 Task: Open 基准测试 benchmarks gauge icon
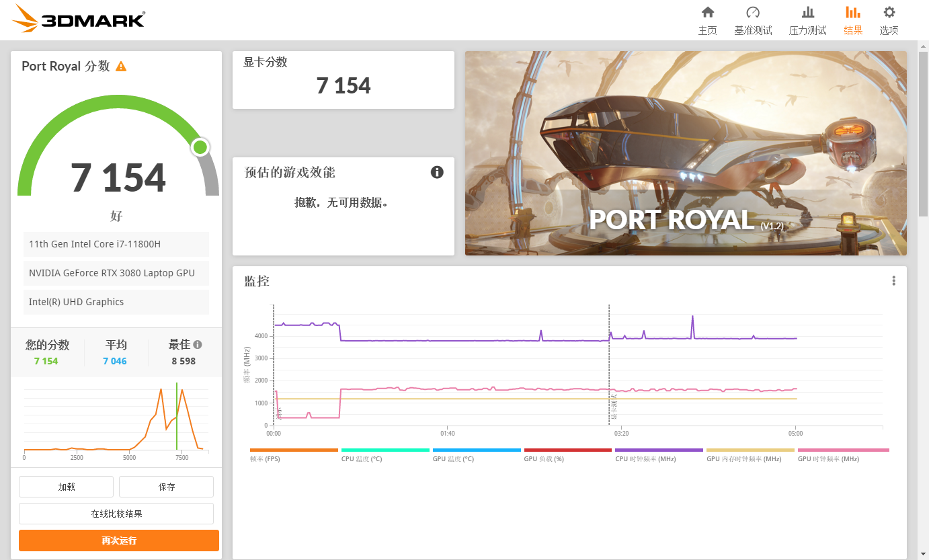[753, 12]
